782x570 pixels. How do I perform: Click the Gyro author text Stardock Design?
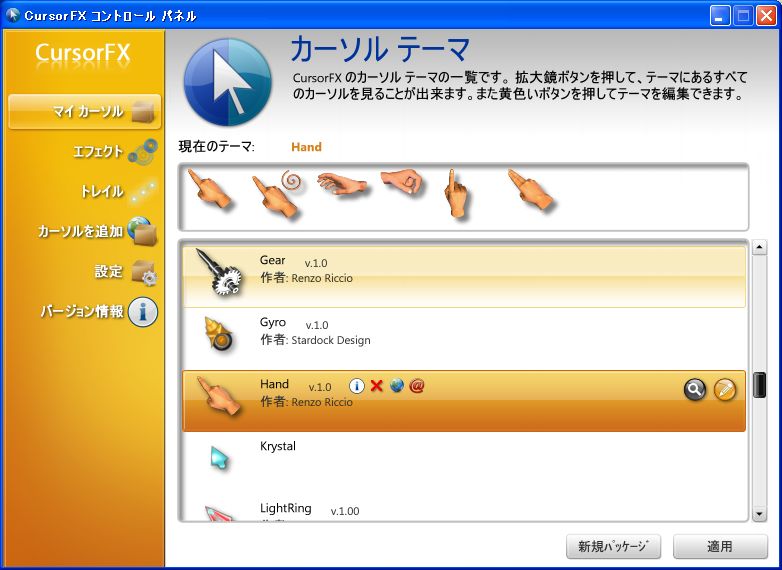pyautogui.click(x=331, y=340)
